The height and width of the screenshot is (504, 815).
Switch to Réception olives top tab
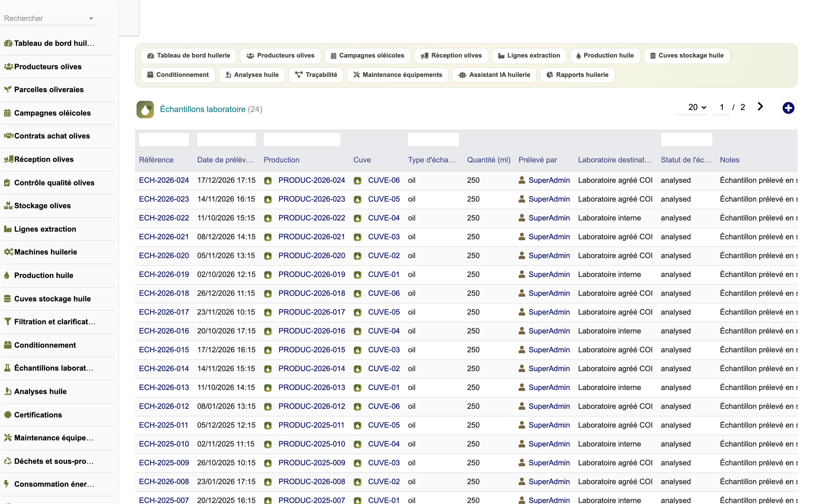point(451,56)
